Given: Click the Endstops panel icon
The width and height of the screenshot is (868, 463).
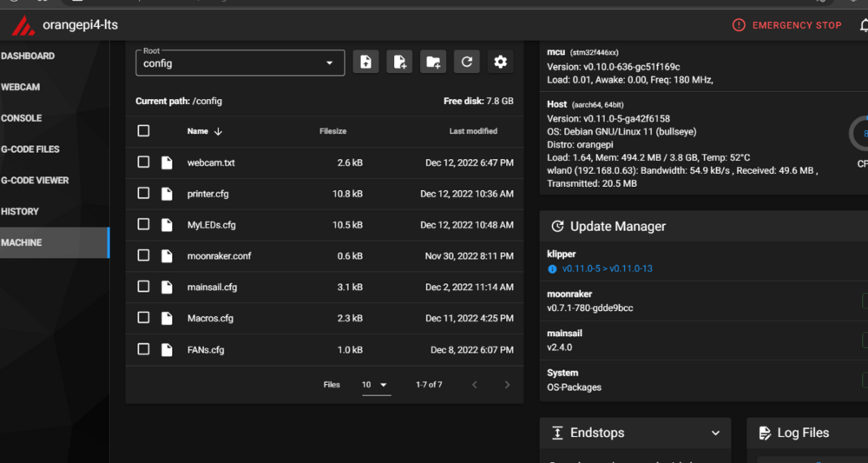Looking at the screenshot, I should click(x=557, y=433).
